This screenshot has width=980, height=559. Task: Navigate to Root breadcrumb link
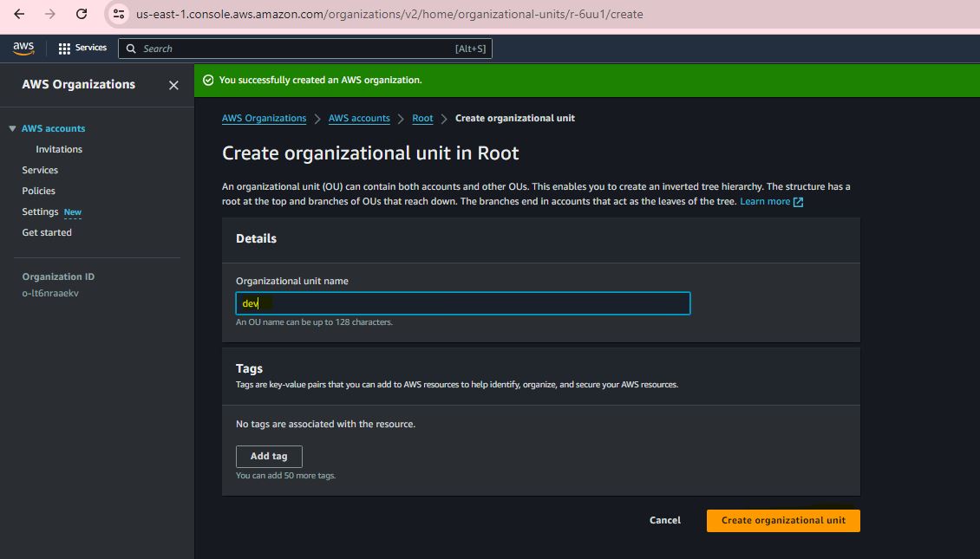coord(422,118)
